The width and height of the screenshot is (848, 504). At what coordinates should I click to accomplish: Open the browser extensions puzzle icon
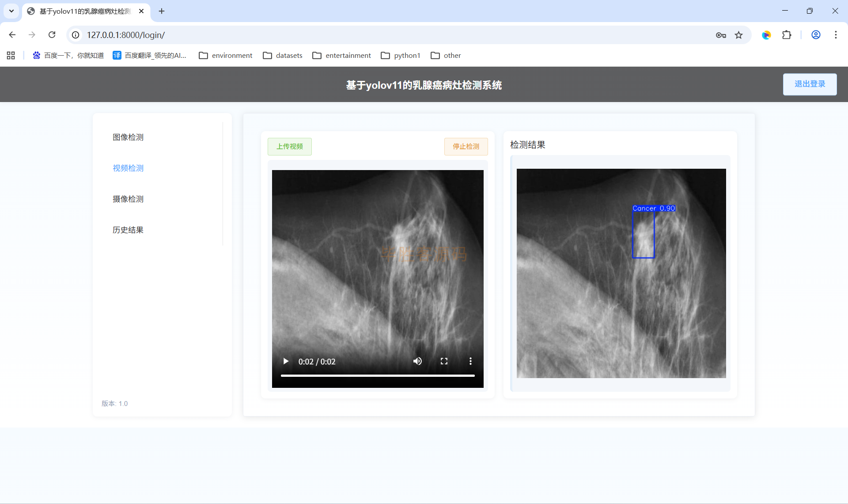pyautogui.click(x=787, y=35)
